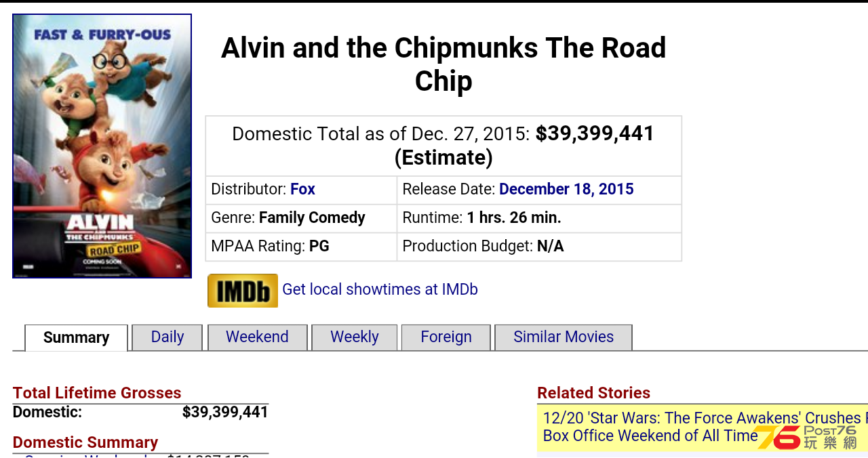This screenshot has height=458, width=868.
Task: Open the Similar Movies tab
Action: tap(564, 337)
